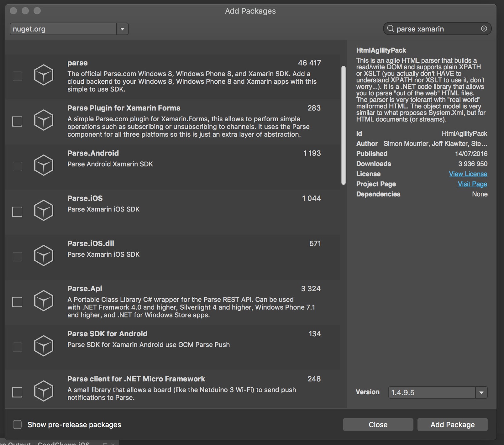The height and width of the screenshot is (445, 504).
Task: Click the nuget.org source field
Action: [x=63, y=29]
